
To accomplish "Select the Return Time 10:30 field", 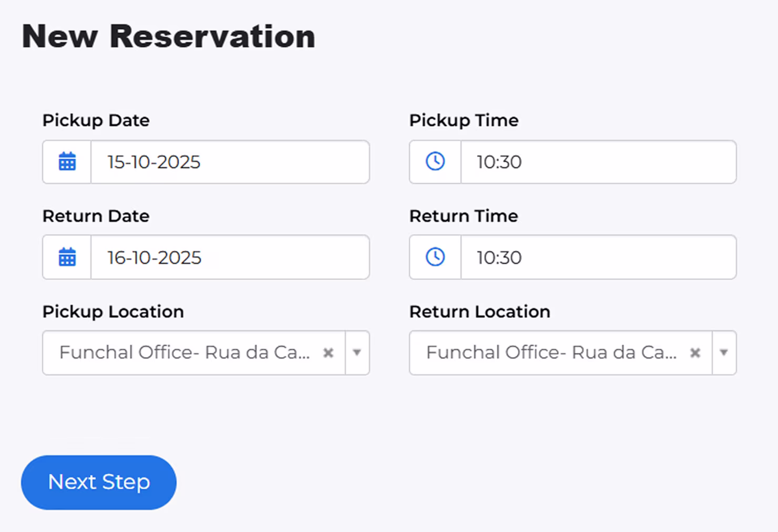I will tap(598, 258).
